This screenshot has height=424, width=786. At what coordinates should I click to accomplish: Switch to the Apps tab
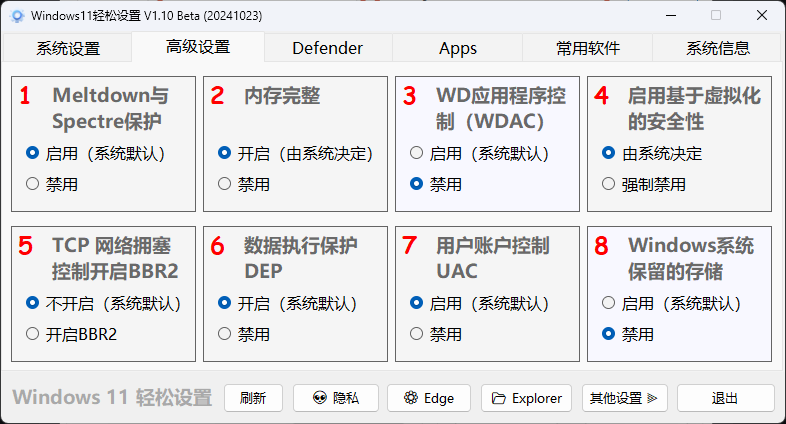pyautogui.click(x=458, y=48)
